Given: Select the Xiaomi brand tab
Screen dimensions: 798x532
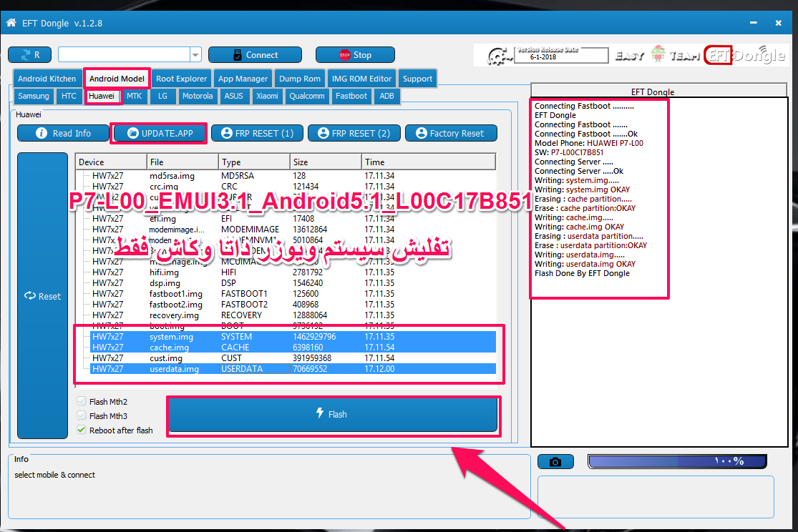Looking at the screenshot, I should point(267,96).
